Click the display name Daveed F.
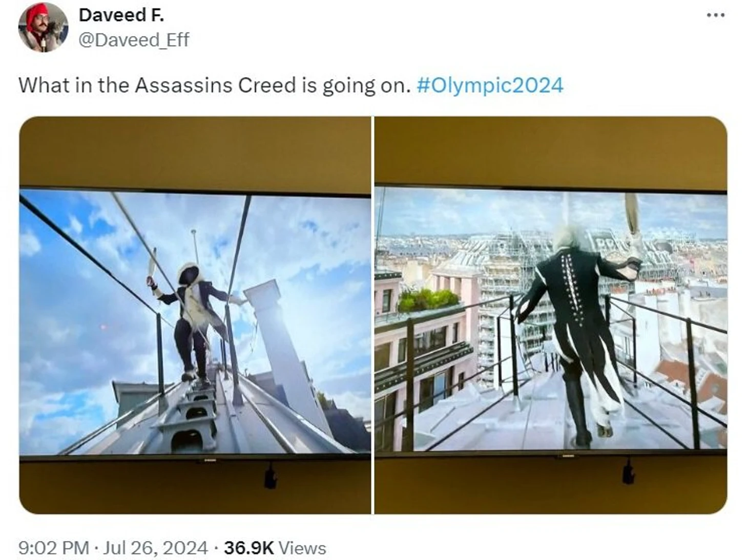The height and width of the screenshot is (560, 748). click(x=121, y=15)
